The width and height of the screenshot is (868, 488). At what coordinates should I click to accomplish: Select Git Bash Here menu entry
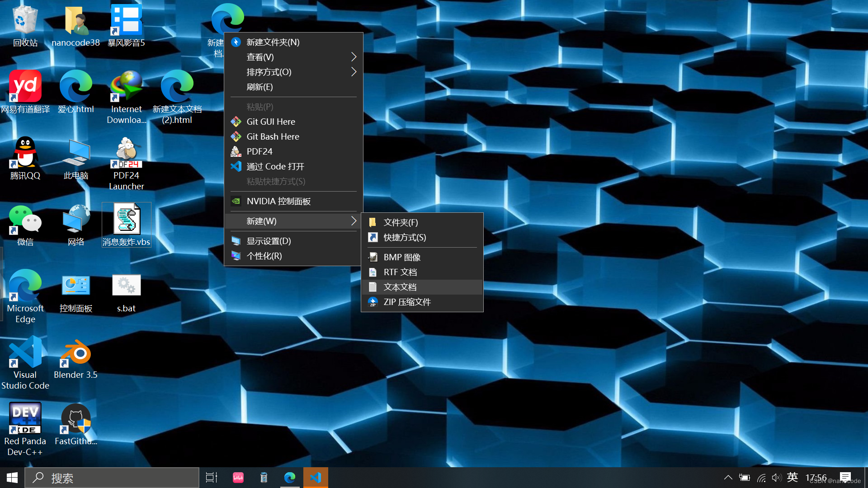click(294, 136)
